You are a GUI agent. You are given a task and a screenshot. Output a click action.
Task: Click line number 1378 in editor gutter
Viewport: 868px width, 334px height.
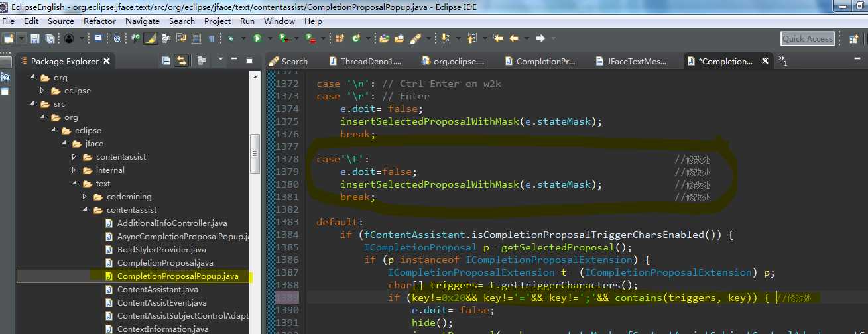tap(287, 160)
